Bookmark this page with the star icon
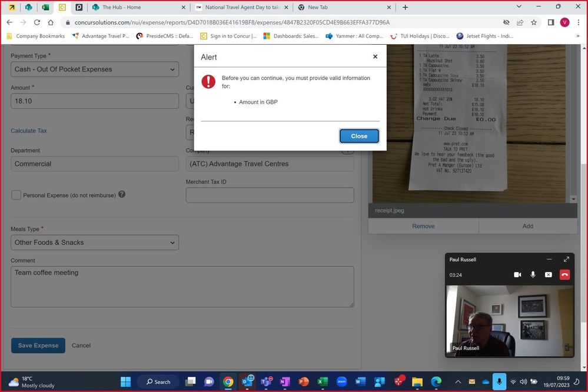Screen dimensions: 588x392 point(534,22)
